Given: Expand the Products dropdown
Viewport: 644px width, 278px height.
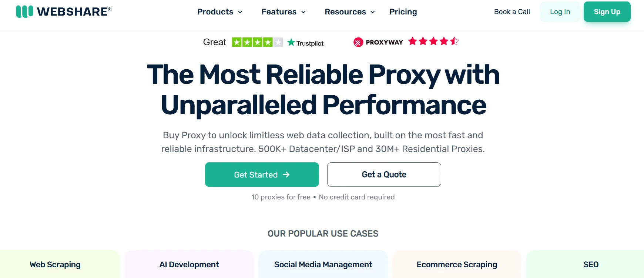Looking at the screenshot, I should pos(219,11).
